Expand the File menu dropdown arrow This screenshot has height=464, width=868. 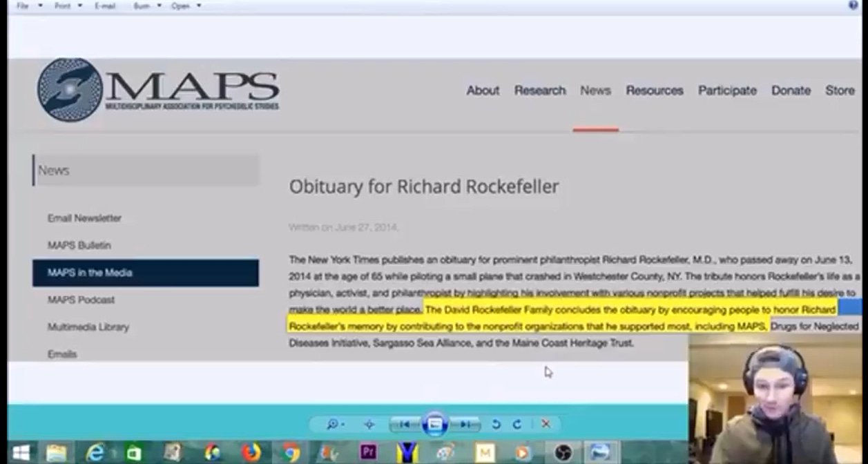pos(40,6)
